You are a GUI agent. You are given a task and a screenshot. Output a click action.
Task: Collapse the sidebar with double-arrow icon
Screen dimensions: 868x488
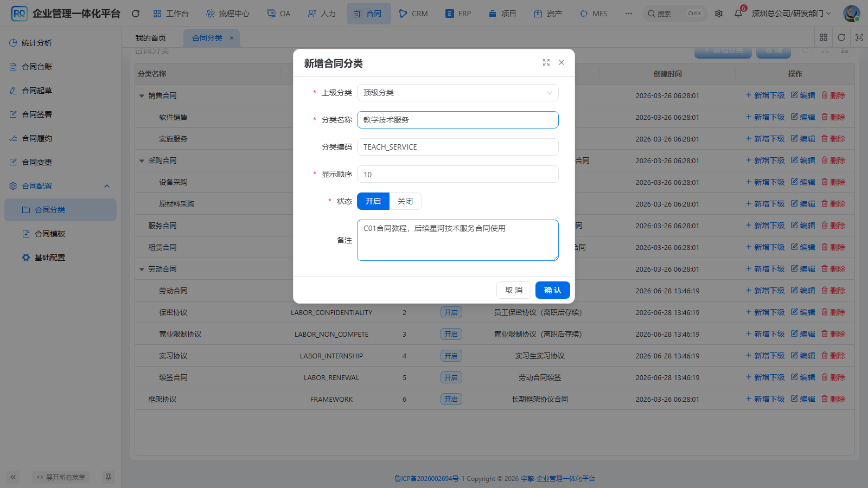(13, 477)
